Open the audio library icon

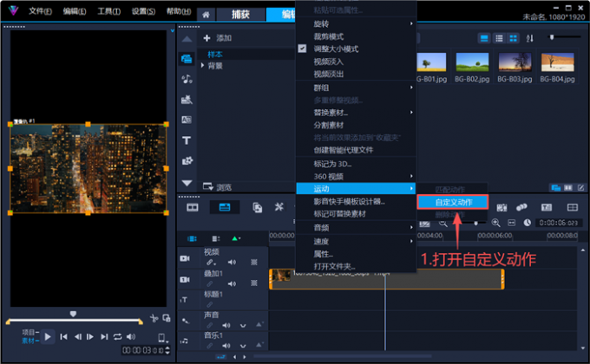(x=187, y=79)
